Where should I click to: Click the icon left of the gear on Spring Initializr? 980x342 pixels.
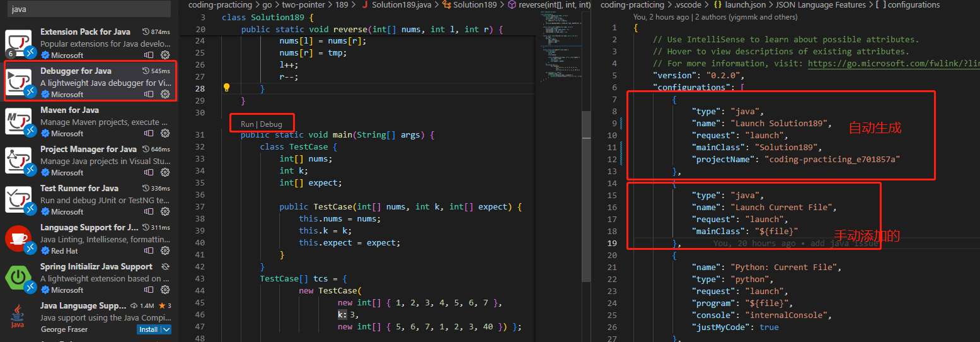149,290
